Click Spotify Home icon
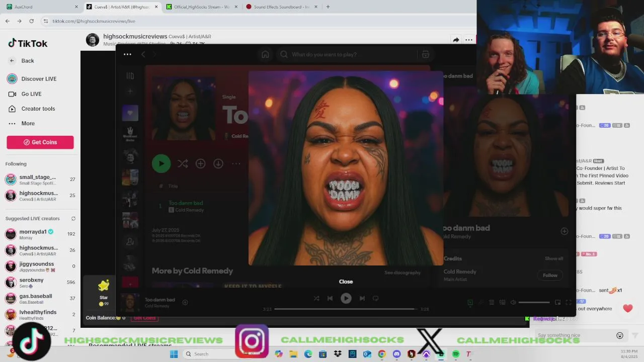Screen dimensions: 644x362 point(265,54)
